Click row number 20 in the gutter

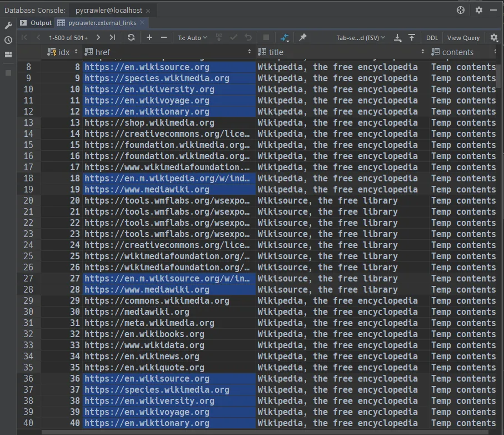click(28, 200)
